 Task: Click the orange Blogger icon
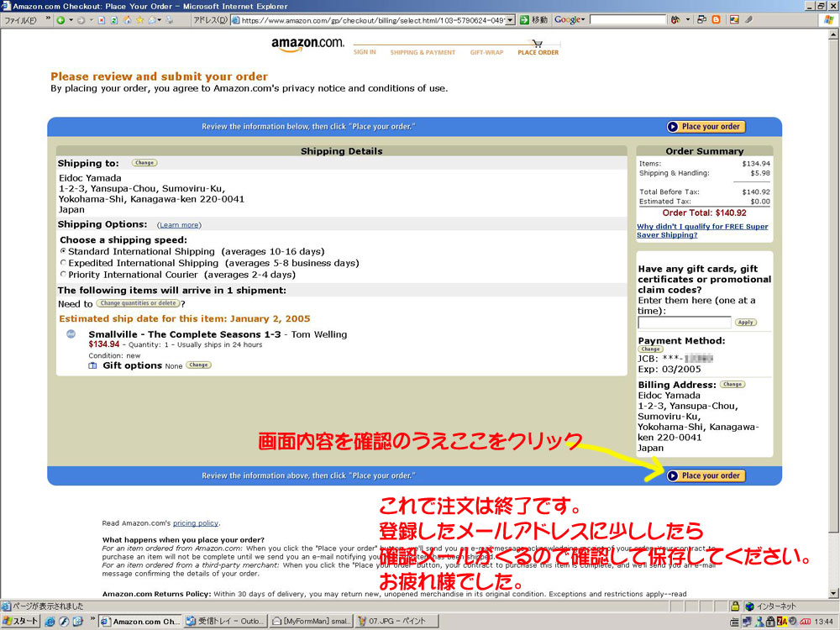tap(717, 20)
